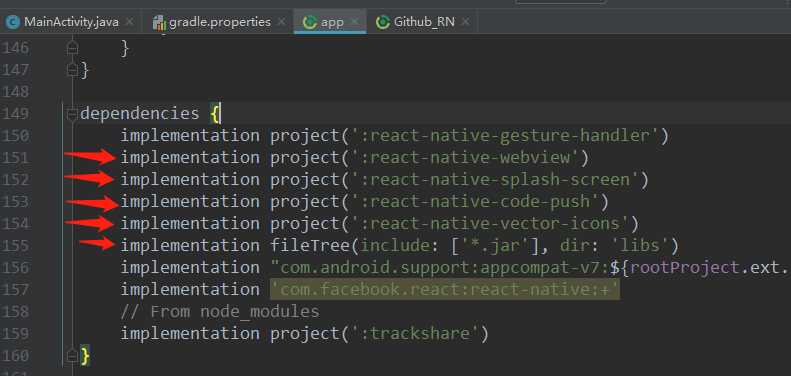Collapse the dependencies block at line 149
The image size is (791, 376).
click(73, 114)
